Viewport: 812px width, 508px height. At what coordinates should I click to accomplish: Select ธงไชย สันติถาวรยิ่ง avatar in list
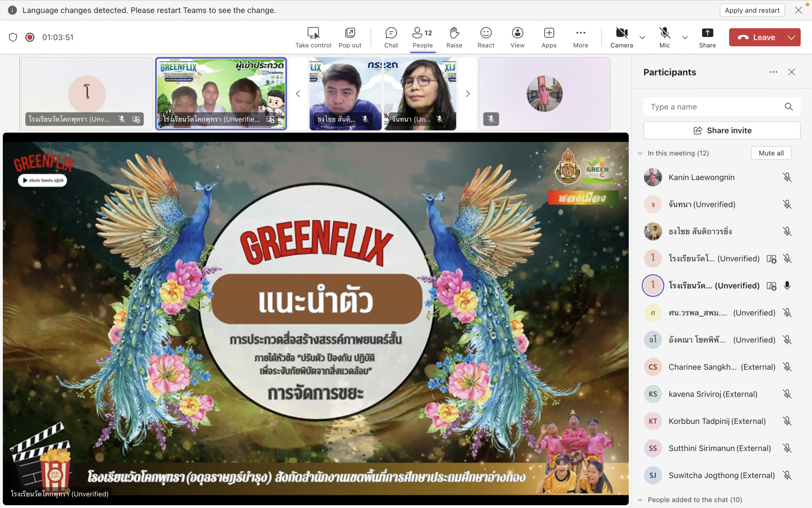[653, 231]
